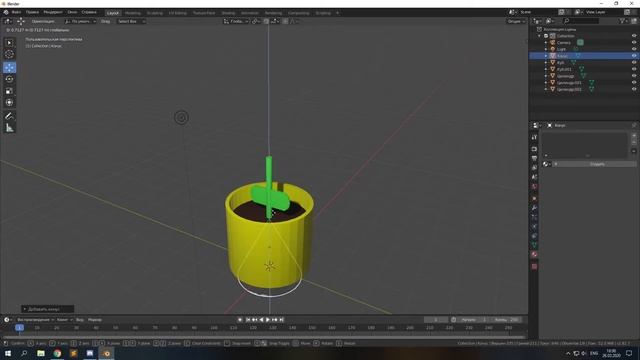Open the Render menu
Viewport: 640px width, 360px height.
[x=53, y=12]
